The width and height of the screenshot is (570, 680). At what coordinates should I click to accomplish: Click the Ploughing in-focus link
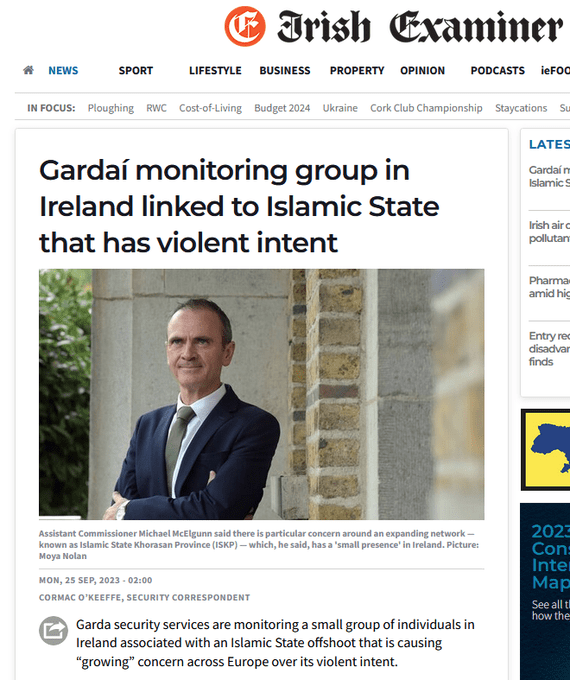click(111, 108)
